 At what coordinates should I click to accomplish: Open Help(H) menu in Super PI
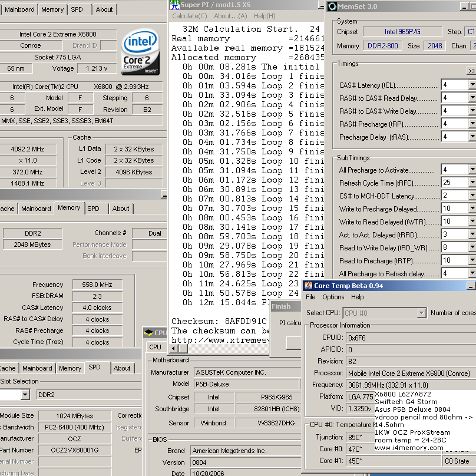pos(265,16)
